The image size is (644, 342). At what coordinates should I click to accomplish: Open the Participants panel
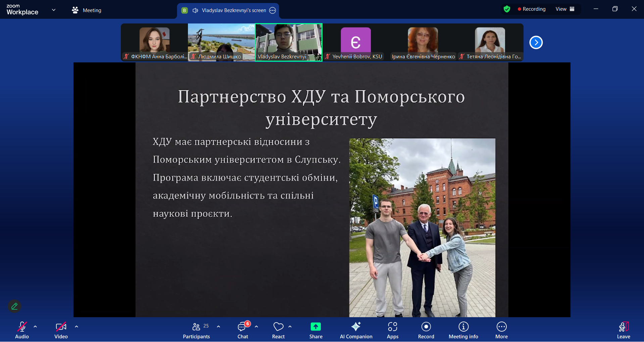[x=196, y=329]
